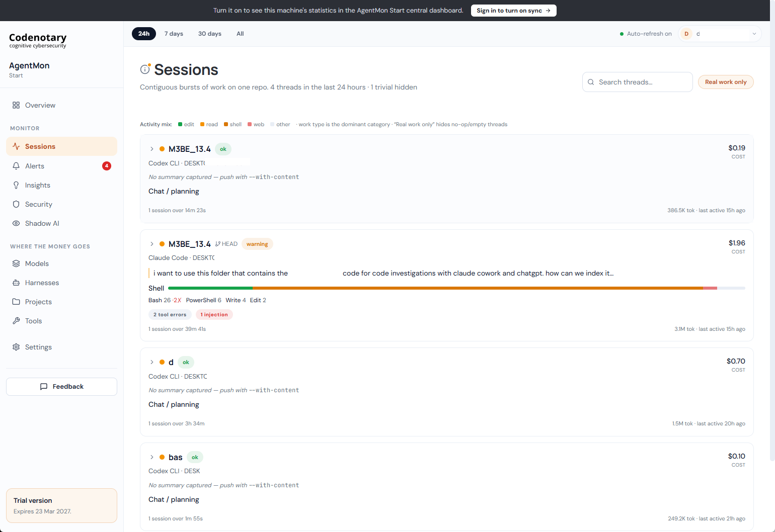Click the Harnesses robot icon
Screen dimensions: 775x532
click(16, 283)
